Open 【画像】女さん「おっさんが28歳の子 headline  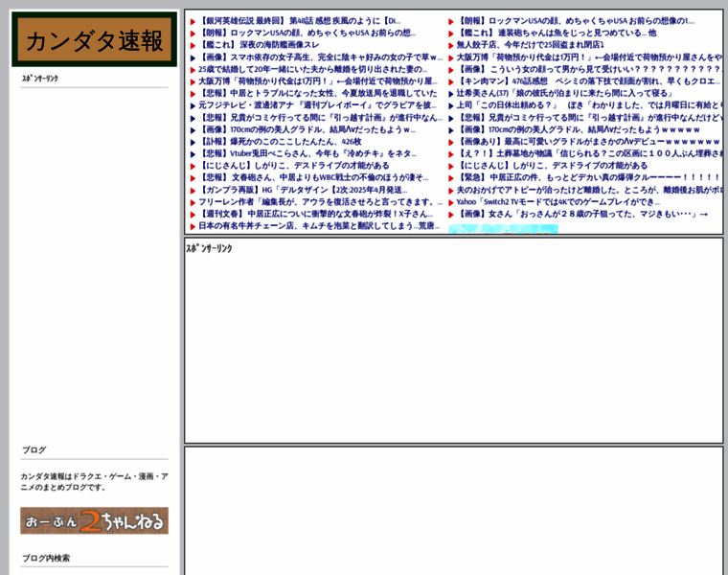(582, 214)
